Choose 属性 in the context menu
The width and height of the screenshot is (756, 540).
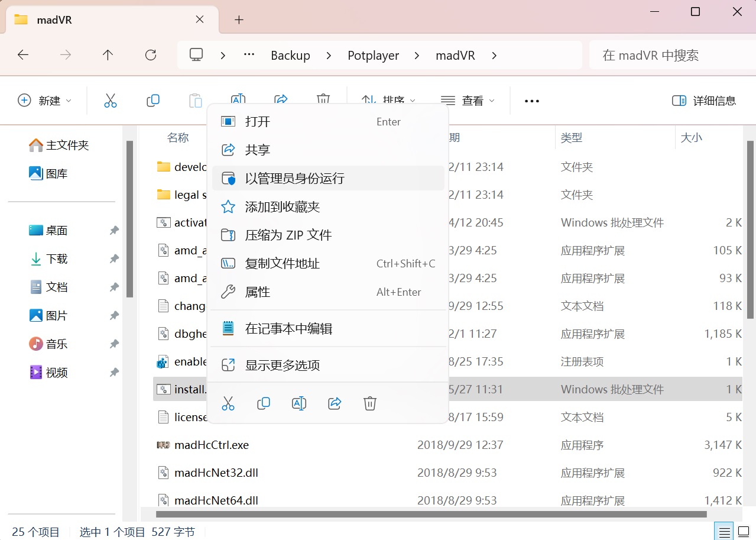[x=328, y=292]
